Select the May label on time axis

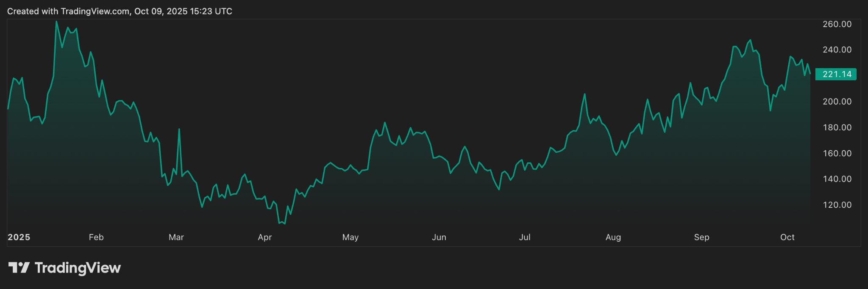coord(351,237)
